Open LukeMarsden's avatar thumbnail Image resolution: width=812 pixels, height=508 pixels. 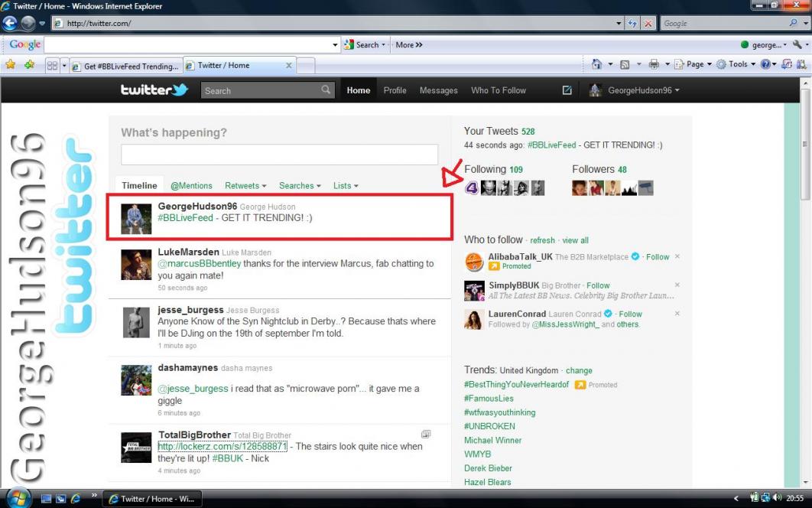(136, 265)
